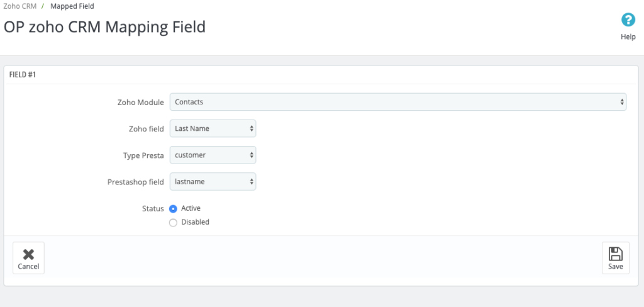Click the arrows on Type Presta select
Screen dimensions: 644x307
(x=252, y=155)
